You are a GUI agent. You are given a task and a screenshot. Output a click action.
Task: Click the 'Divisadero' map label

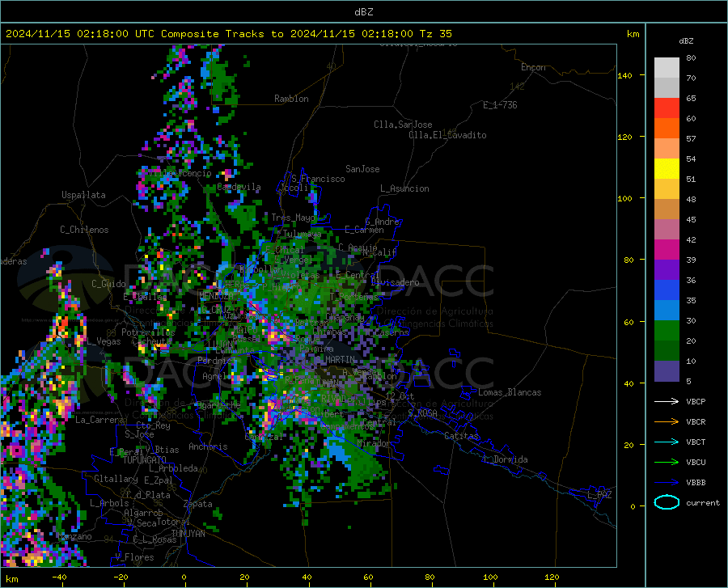point(395,282)
